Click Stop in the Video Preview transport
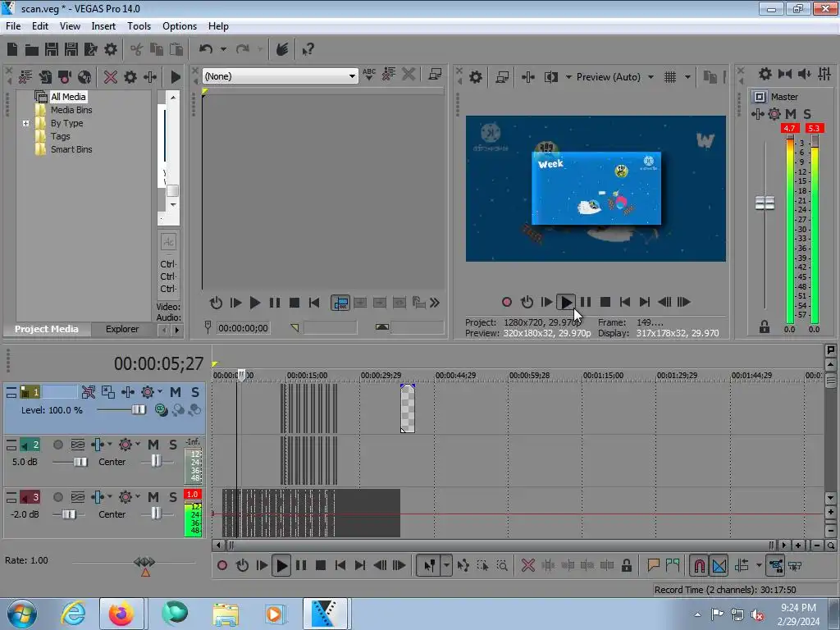The height and width of the screenshot is (630, 840). (605, 302)
